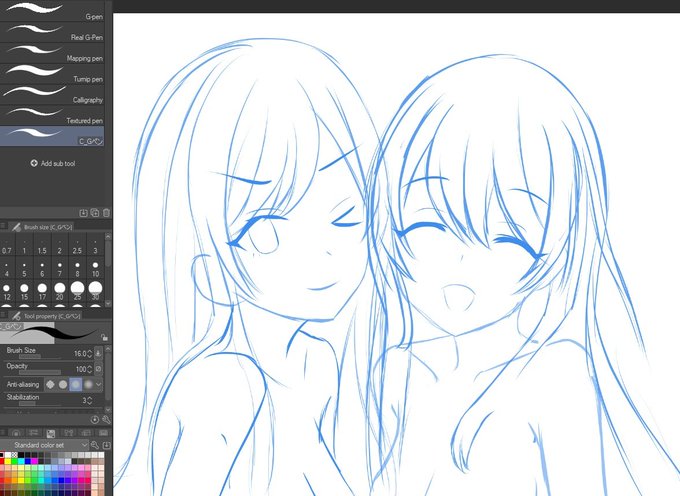Select the Calligraphy pen sub tool

[x=52, y=95]
